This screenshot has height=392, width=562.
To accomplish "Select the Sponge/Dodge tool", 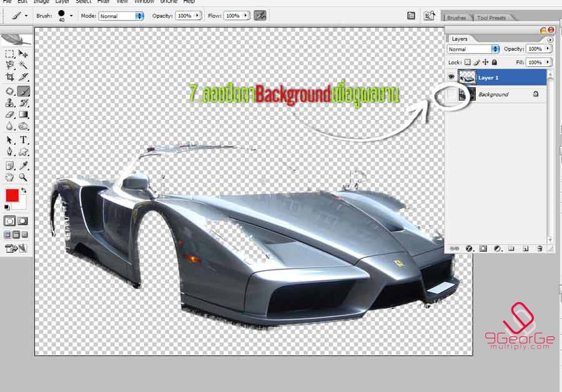I will (23, 126).
